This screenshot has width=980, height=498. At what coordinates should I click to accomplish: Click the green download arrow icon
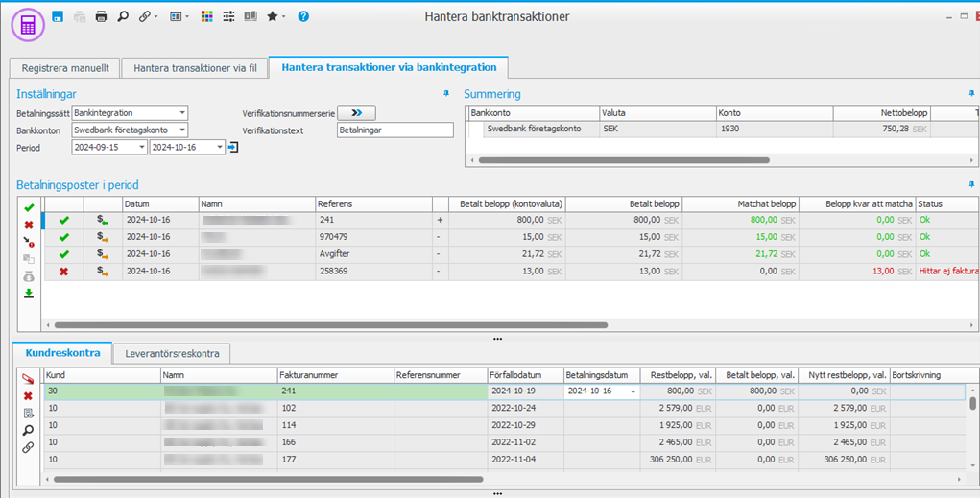pyautogui.click(x=29, y=293)
